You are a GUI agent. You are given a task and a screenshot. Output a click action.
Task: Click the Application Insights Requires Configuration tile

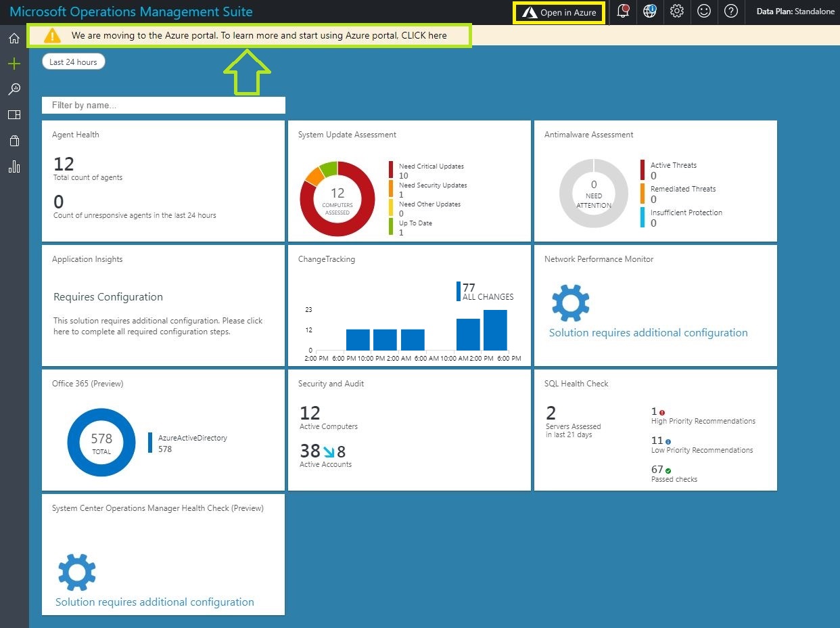point(163,306)
